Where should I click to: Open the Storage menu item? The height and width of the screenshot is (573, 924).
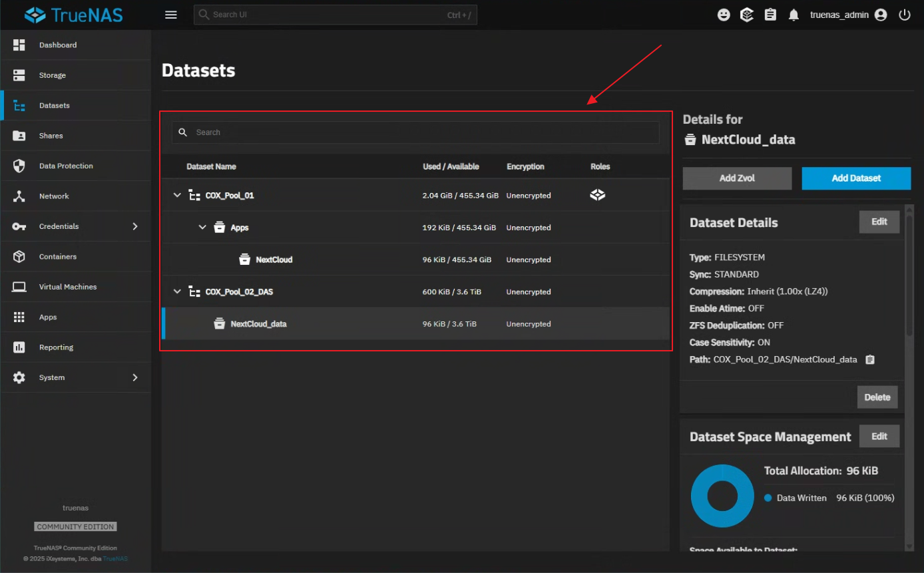click(76, 75)
